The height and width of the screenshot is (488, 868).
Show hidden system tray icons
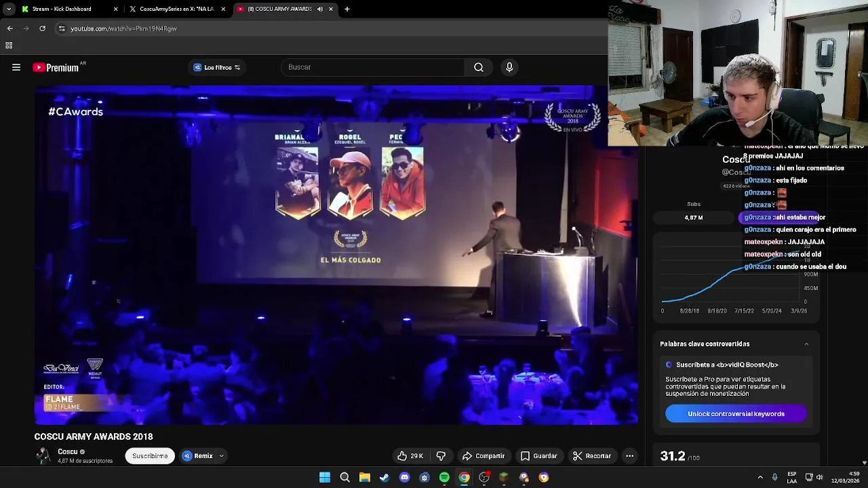point(760,477)
